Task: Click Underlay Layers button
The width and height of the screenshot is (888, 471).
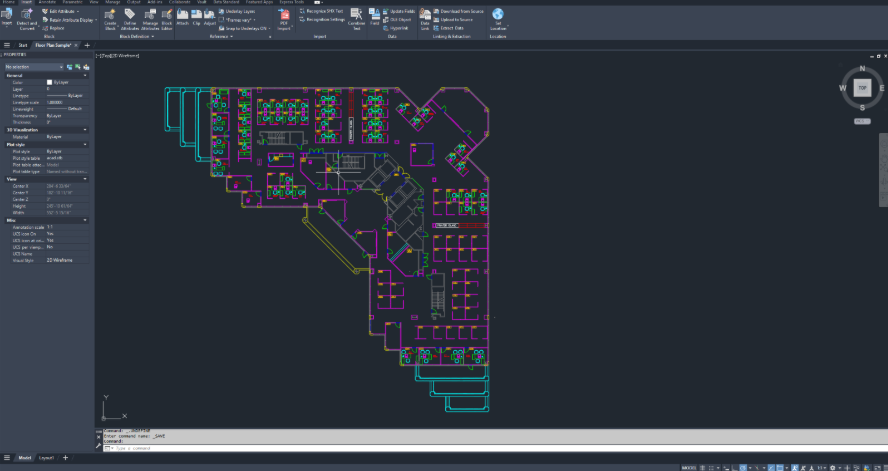Action: [x=237, y=11]
